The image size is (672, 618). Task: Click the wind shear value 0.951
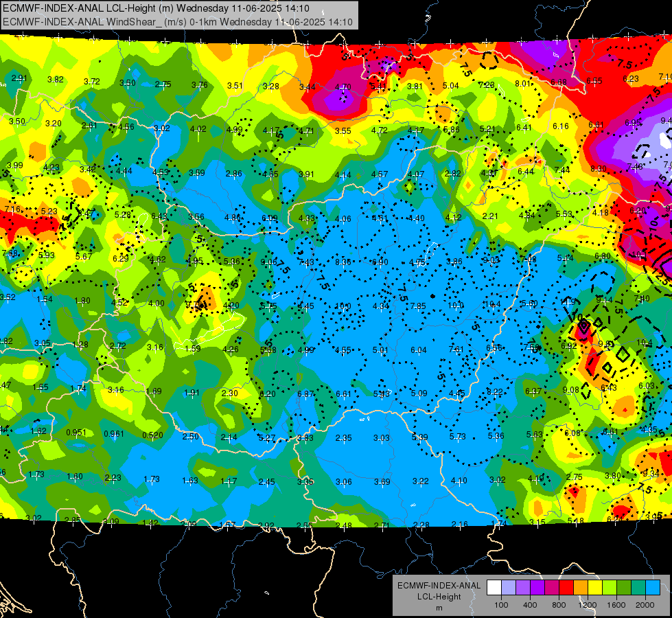(x=76, y=433)
